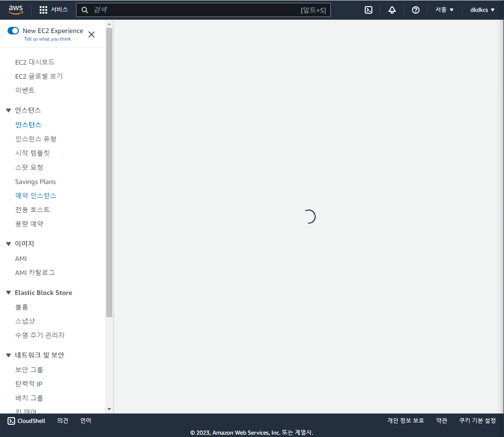Open 의견 feedback in footer
This screenshot has width=504, height=437.
(x=63, y=420)
